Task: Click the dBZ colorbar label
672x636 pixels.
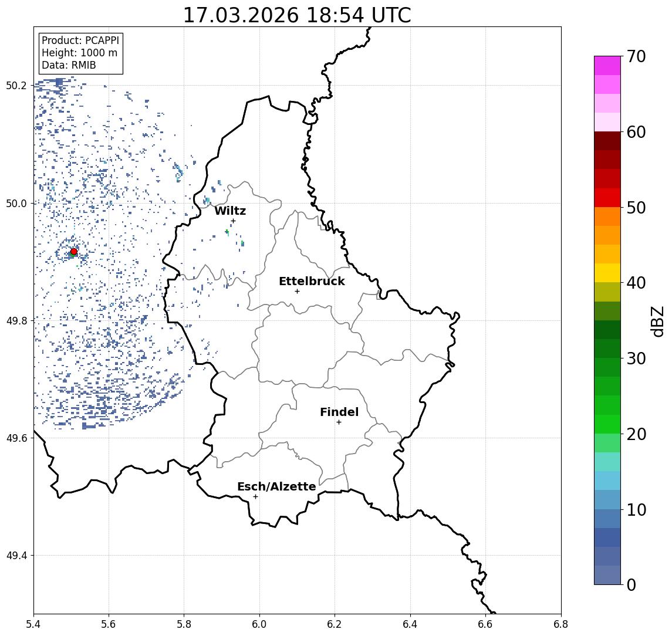Action: 657,322
